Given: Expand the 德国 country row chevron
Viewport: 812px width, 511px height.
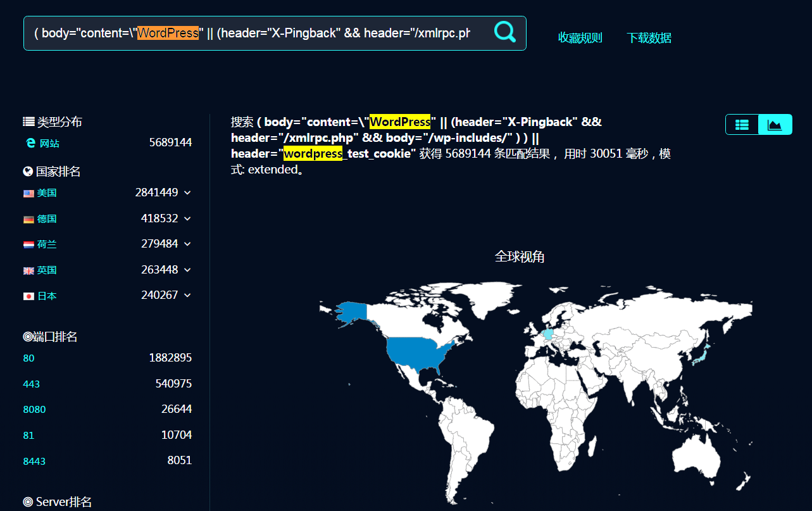Looking at the screenshot, I should (187, 218).
